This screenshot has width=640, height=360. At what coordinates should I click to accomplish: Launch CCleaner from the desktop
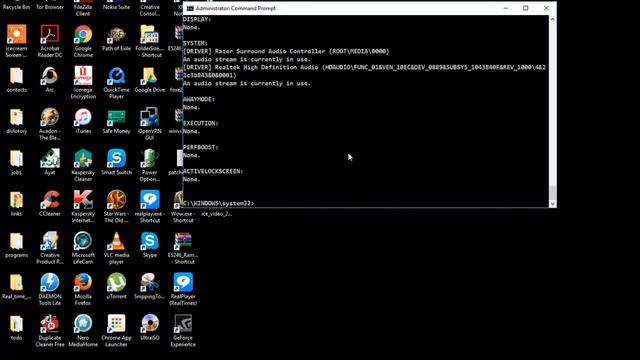(x=50, y=200)
